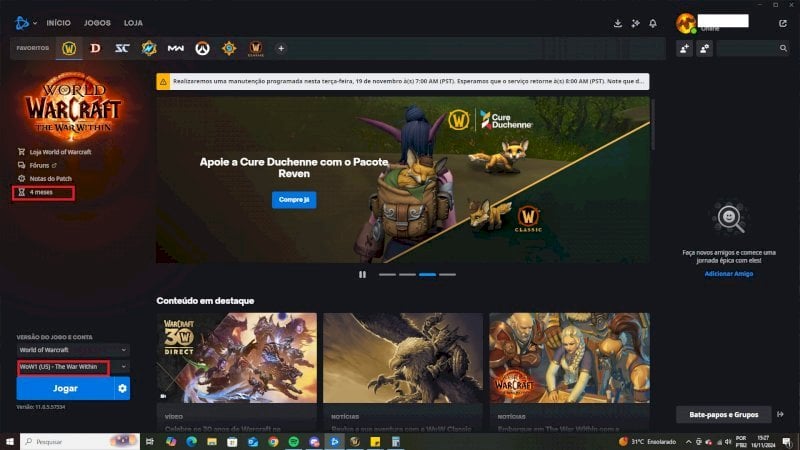Open the War Within tavern news thumbnail
This screenshot has height=450, width=800.
pyautogui.click(x=569, y=358)
